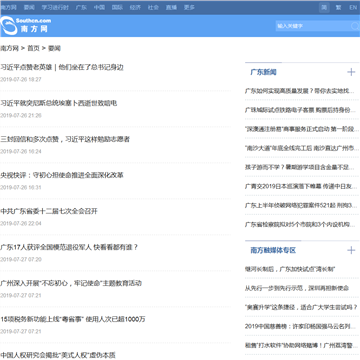This screenshot has width=360, height=360.
Task: Open 国际 in top navigation
Action: 117,7
